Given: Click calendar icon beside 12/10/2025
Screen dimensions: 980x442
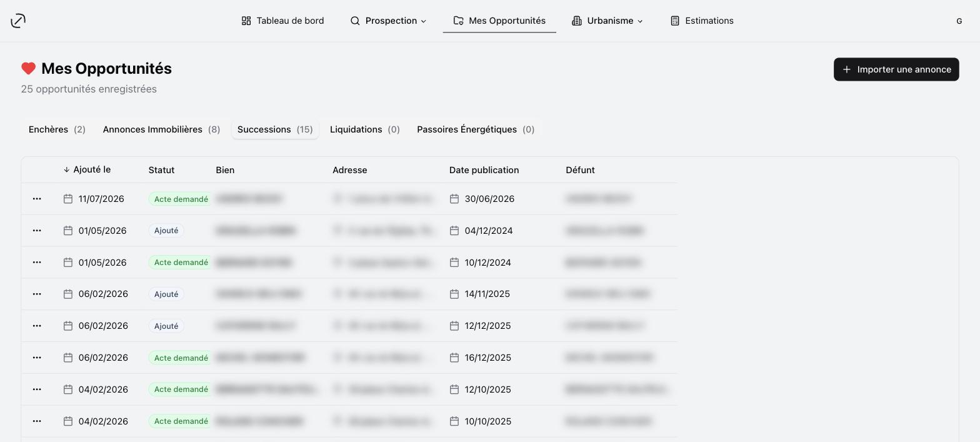Looking at the screenshot, I should [x=454, y=389].
